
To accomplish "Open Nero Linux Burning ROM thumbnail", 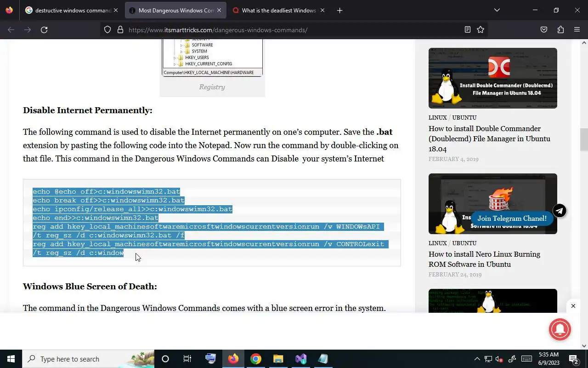I will 493,204.
